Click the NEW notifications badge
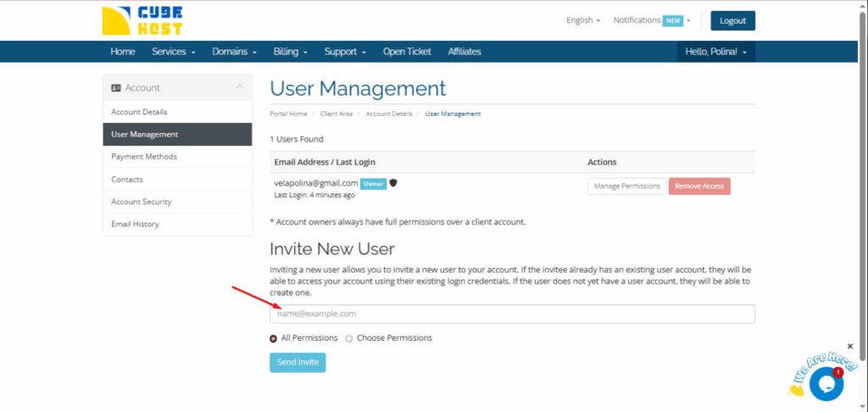 click(673, 20)
